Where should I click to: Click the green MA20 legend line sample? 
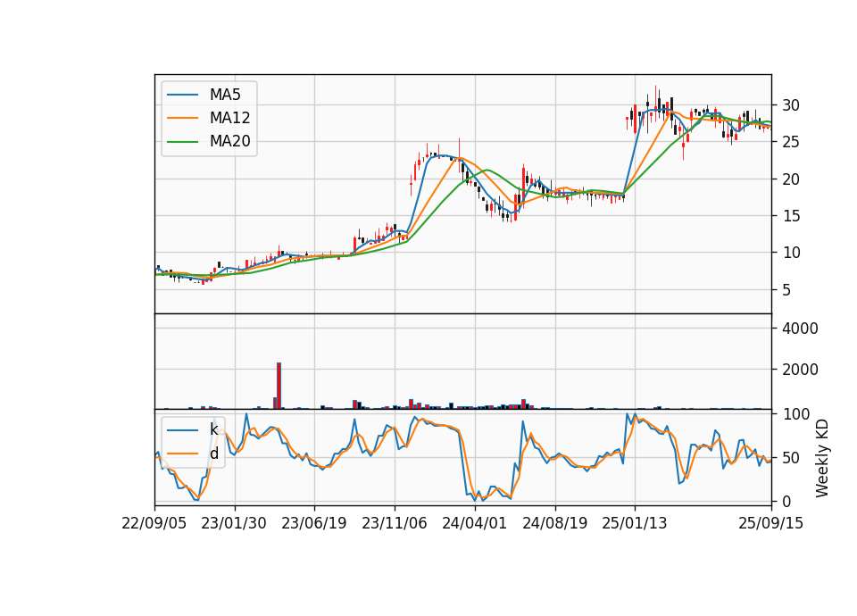coord(182,142)
